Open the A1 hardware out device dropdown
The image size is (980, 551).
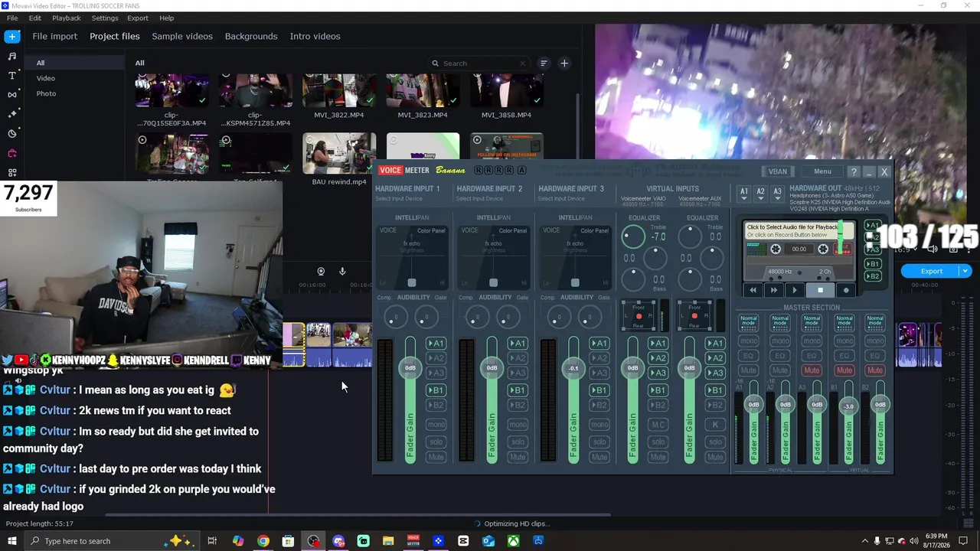(743, 194)
